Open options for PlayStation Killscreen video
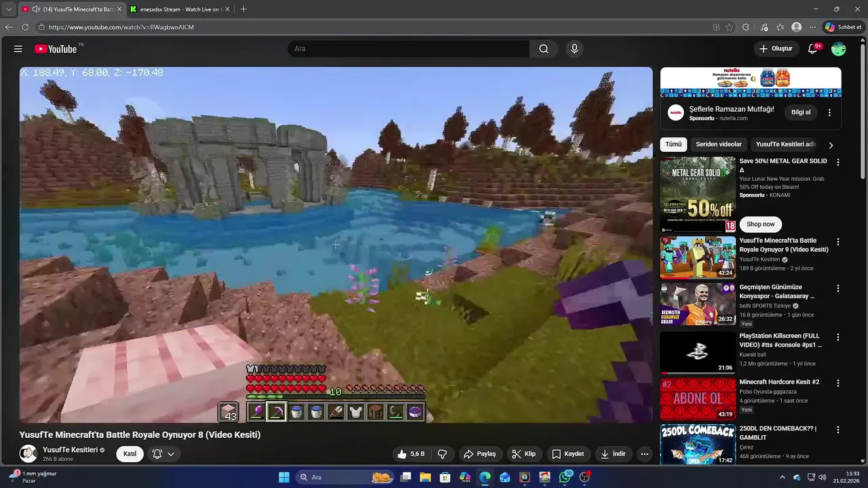This screenshot has width=868, height=488. coord(838,337)
